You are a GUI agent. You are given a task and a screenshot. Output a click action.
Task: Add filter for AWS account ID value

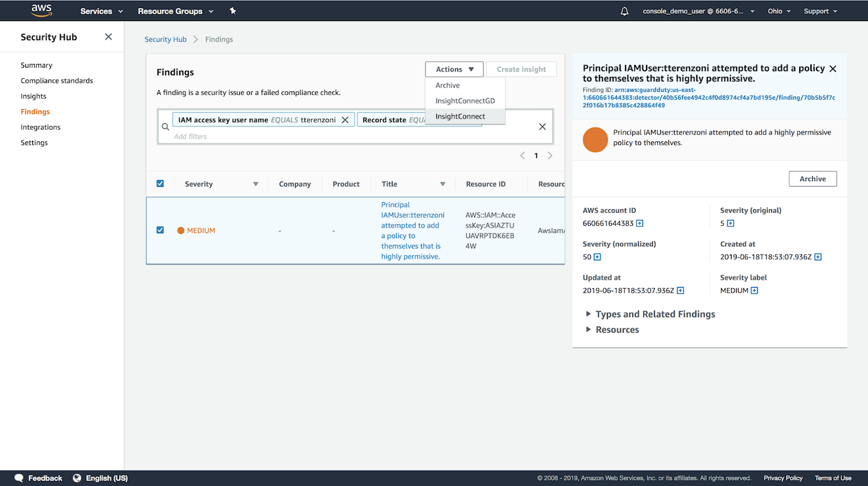(x=640, y=223)
